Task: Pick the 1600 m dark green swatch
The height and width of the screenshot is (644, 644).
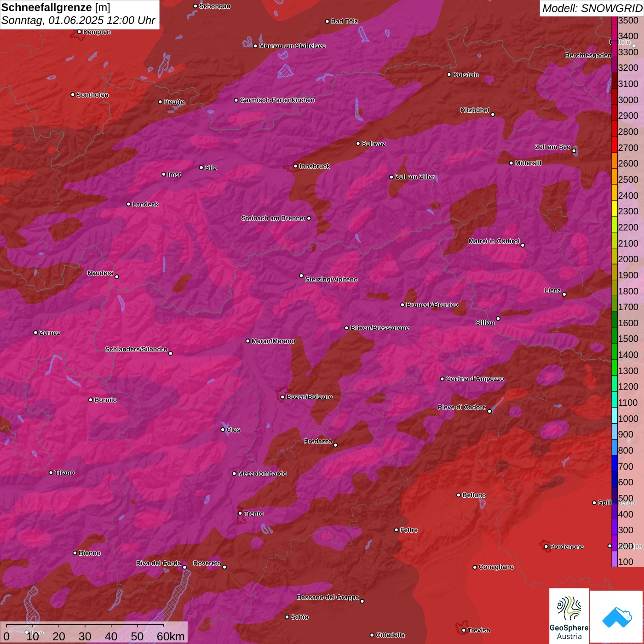Action: [615, 320]
